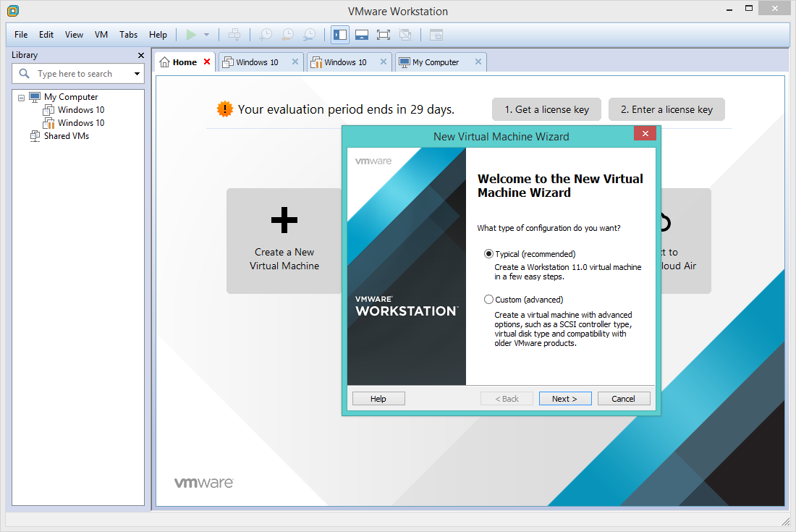Open the File menu

click(21, 35)
